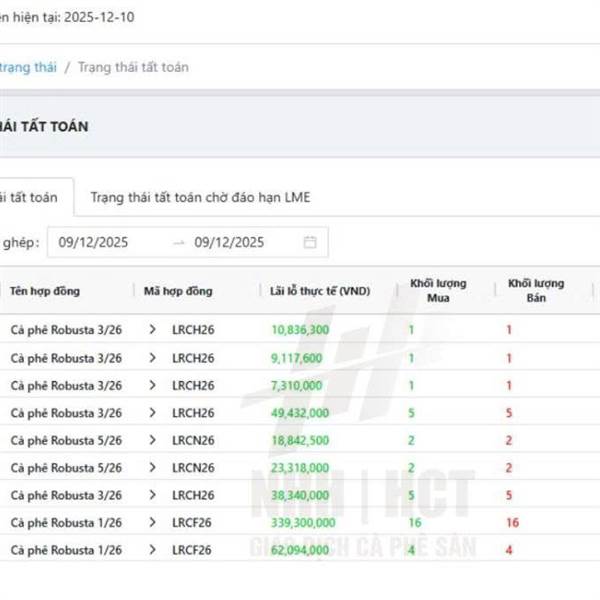The image size is (600, 600).
Task: Expand the row with profit 10,836,300
Action: click(153, 329)
